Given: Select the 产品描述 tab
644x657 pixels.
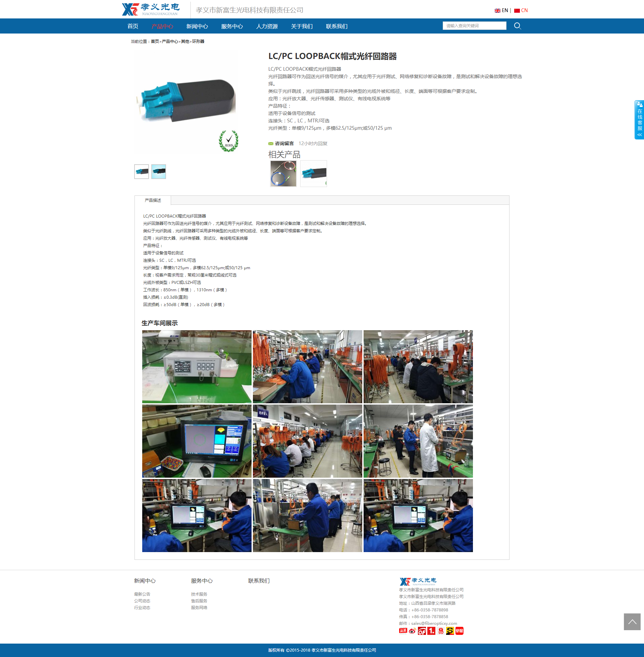Looking at the screenshot, I should (x=153, y=200).
